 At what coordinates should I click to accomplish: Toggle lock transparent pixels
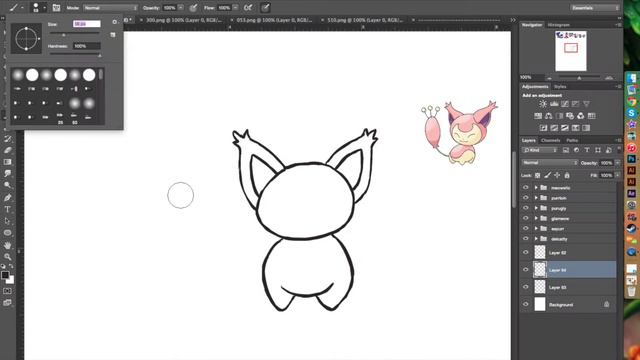coord(538,176)
